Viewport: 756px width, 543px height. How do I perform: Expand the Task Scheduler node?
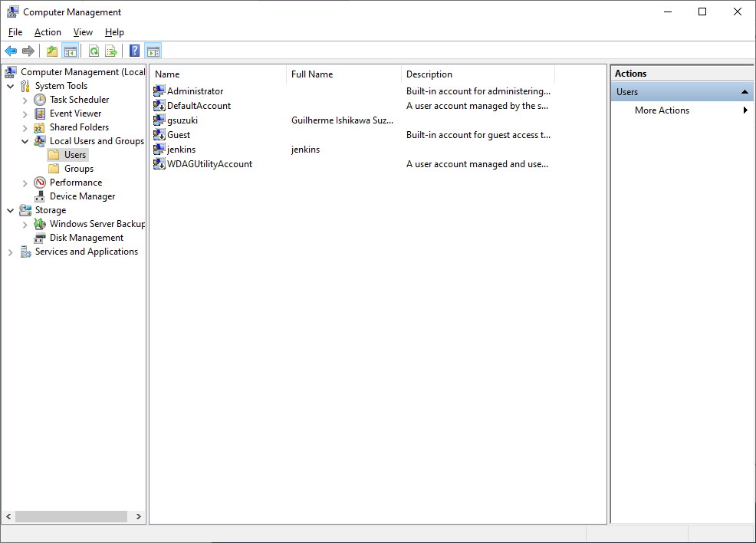click(x=25, y=100)
